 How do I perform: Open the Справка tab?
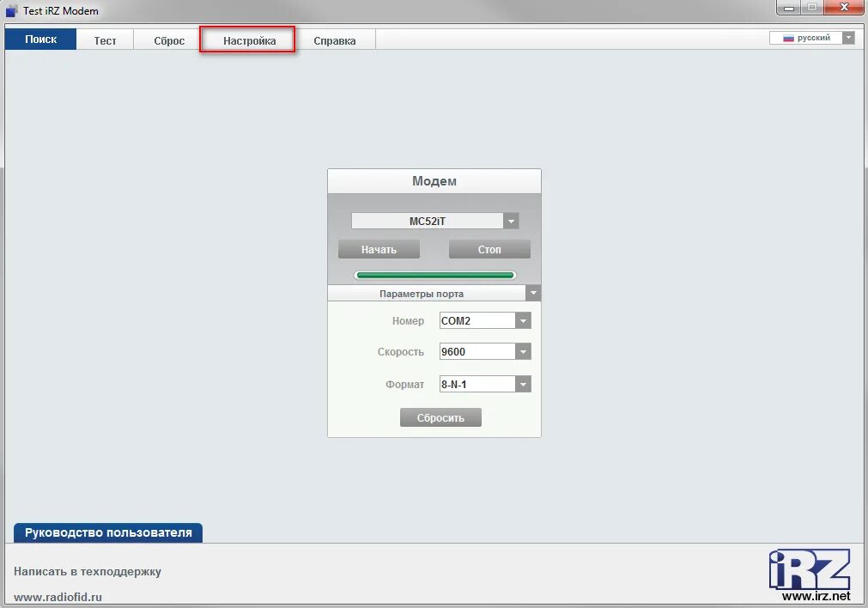[334, 40]
